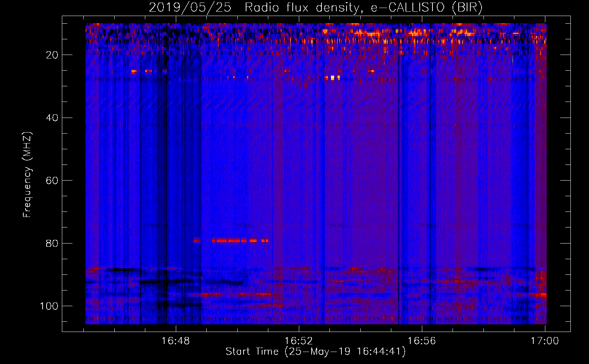Click the 16:52 time tick label

click(299, 341)
